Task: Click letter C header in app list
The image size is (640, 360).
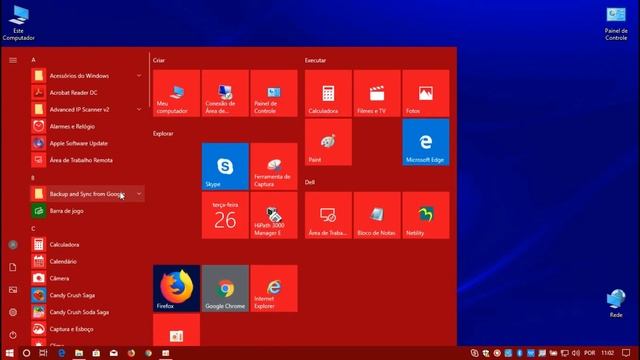Action: pyautogui.click(x=33, y=229)
